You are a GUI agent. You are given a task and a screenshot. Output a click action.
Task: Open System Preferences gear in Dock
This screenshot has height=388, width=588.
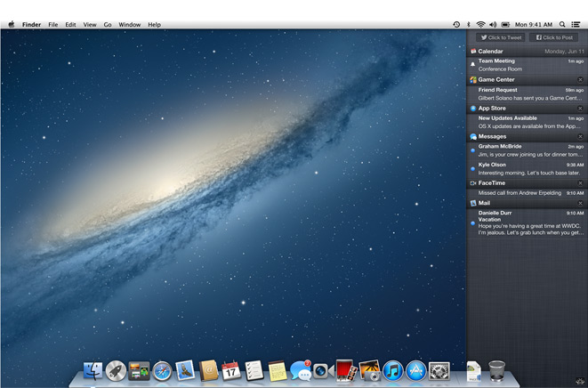[x=439, y=370]
